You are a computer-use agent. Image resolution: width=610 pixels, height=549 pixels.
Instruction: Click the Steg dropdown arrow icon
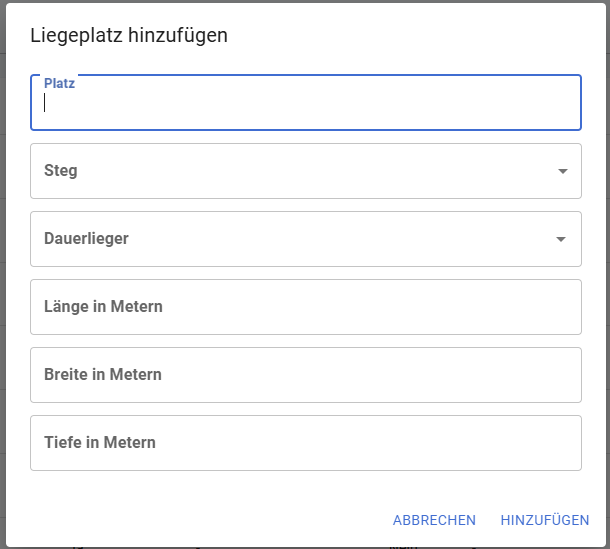pyautogui.click(x=563, y=171)
